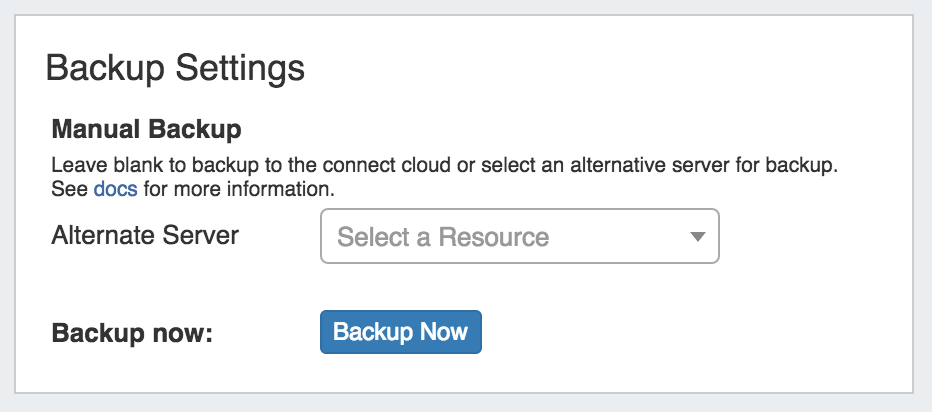Image resolution: width=932 pixels, height=412 pixels.
Task: Open the documentation via the docs hyperlink
Action: (x=115, y=188)
